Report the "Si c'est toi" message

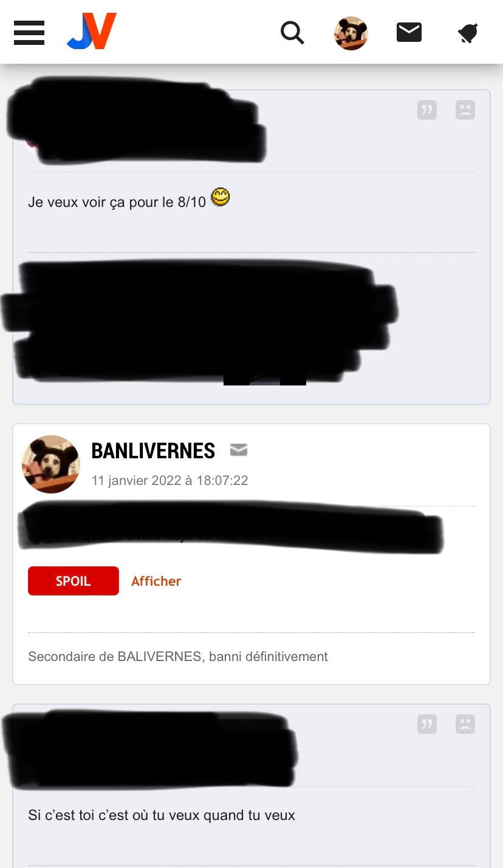(x=465, y=724)
